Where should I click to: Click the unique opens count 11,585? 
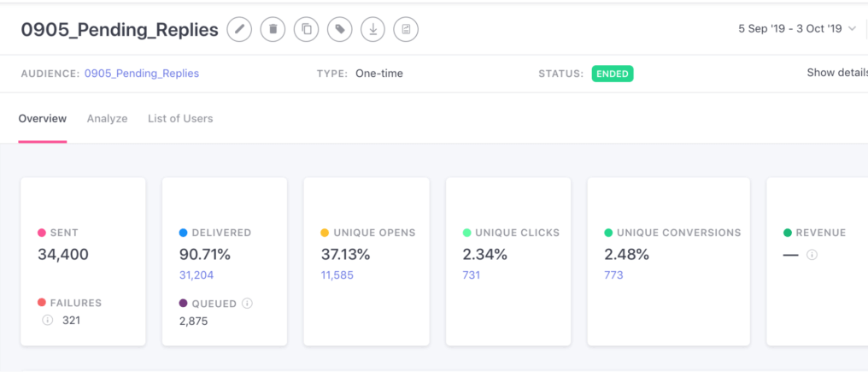[337, 275]
